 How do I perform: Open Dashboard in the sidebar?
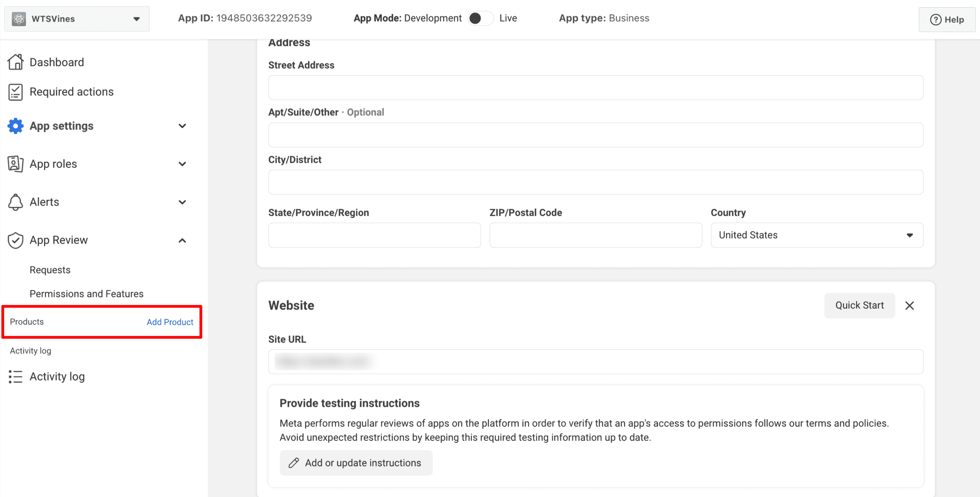pyautogui.click(x=56, y=62)
